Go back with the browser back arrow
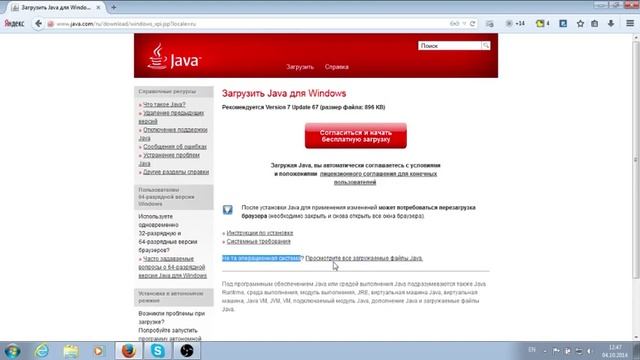This screenshot has height=360, width=640. point(38,24)
